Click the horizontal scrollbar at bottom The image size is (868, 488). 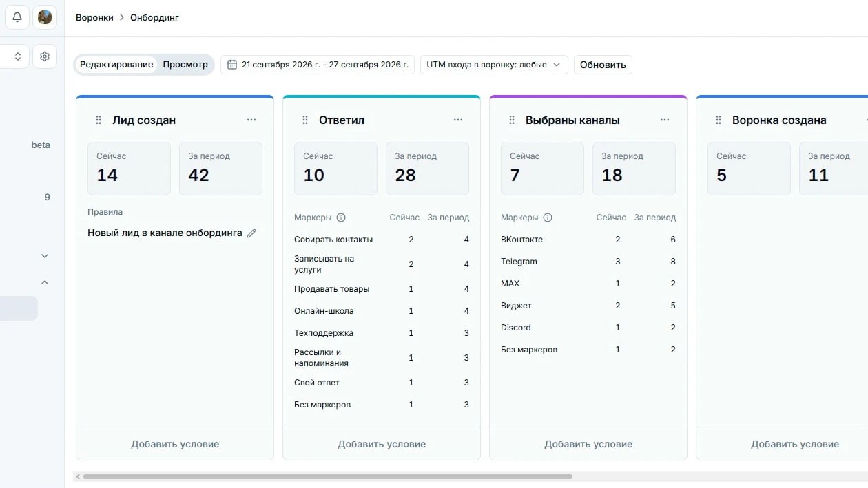327,476
